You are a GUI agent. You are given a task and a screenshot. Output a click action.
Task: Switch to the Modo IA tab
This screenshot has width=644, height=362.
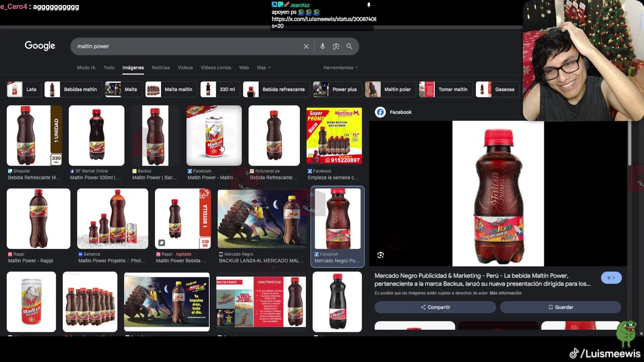(x=86, y=67)
